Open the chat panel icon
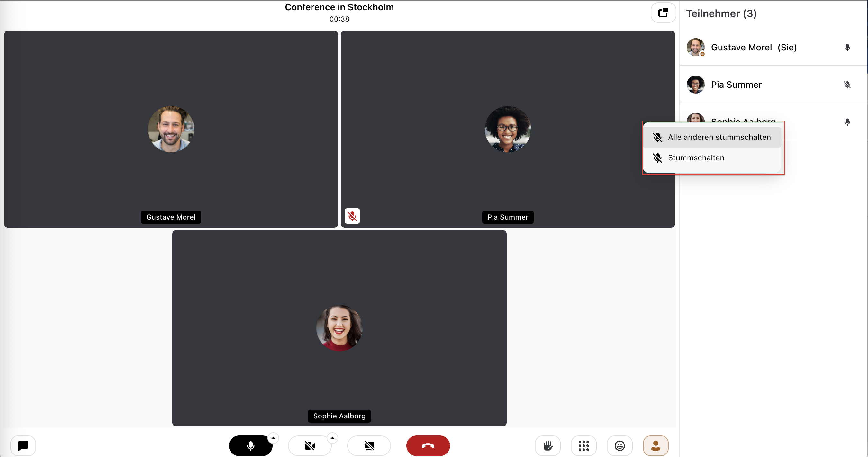Image resolution: width=868 pixels, height=457 pixels. [x=23, y=445]
